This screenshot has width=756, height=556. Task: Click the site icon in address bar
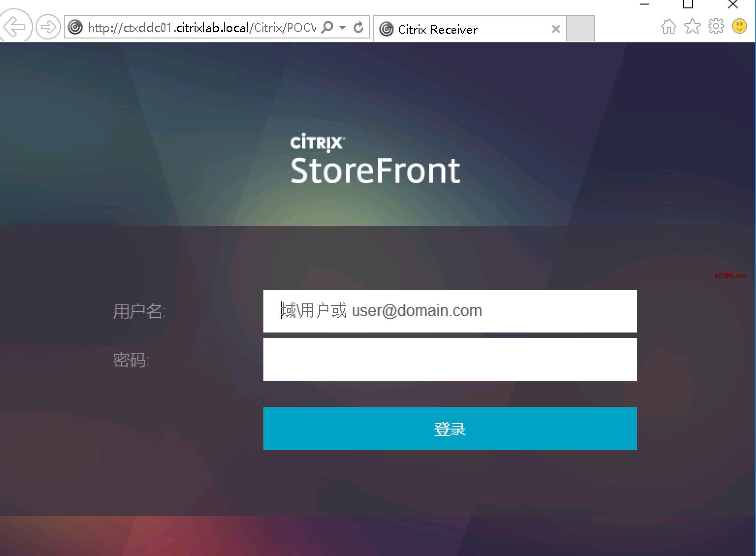pos(75,27)
